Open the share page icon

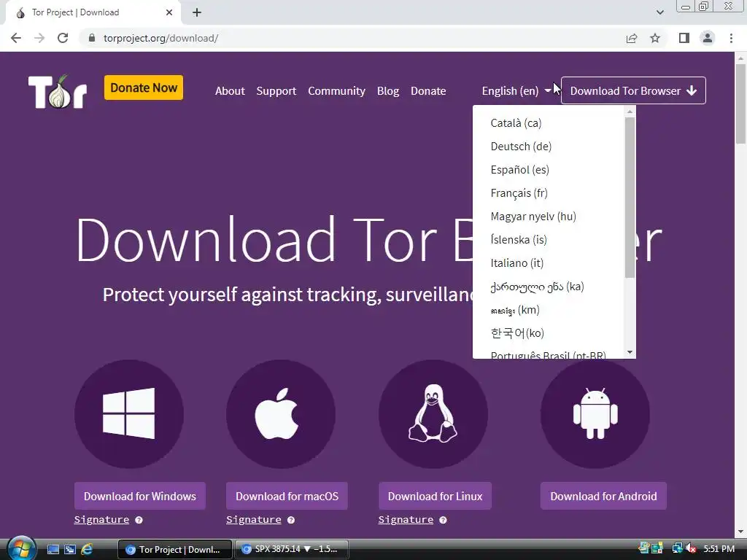(632, 38)
